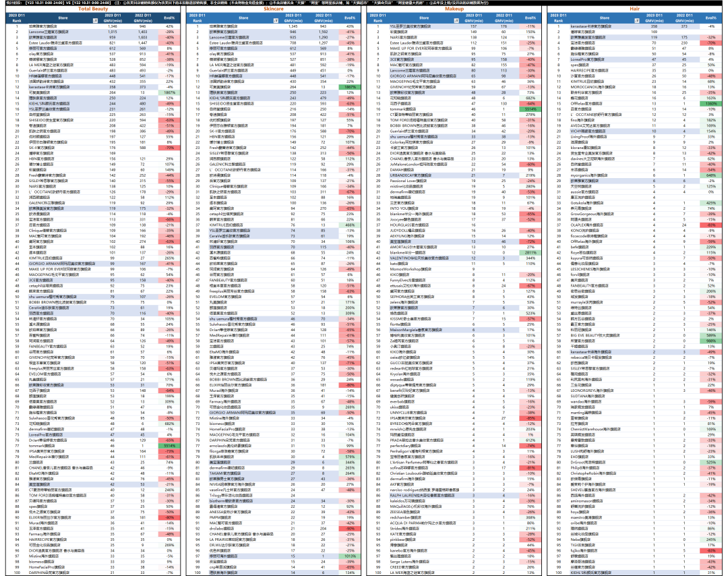Select vaseline store in Skincare table
This screenshot has height=576, width=728.
[x=230, y=490]
